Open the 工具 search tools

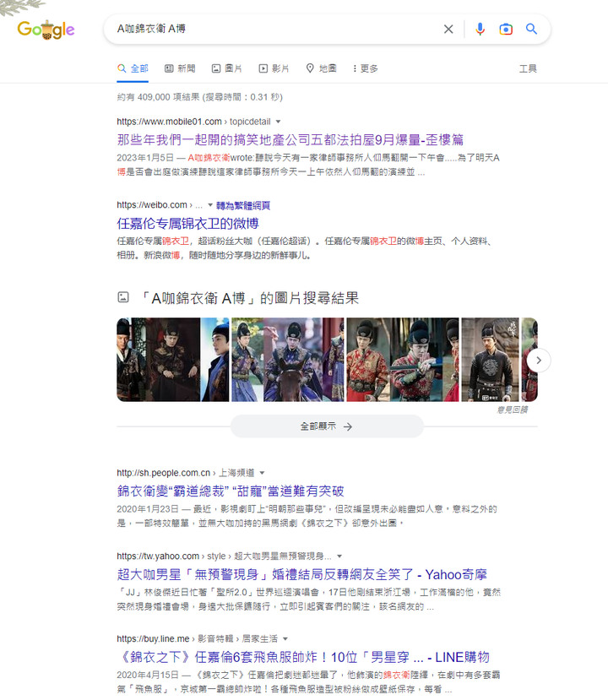coord(528,68)
